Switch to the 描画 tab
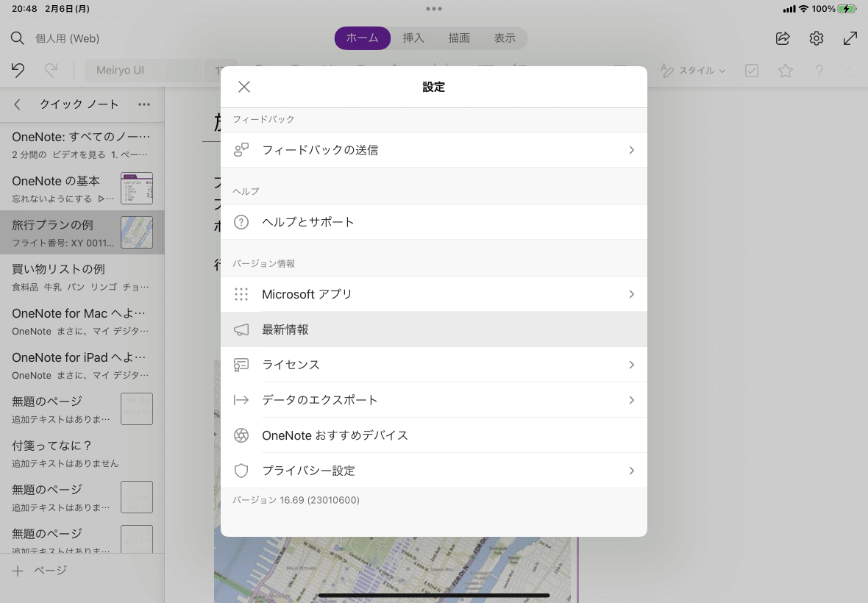The width and height of the screenshot is (868, 603). tap(459, 38)
